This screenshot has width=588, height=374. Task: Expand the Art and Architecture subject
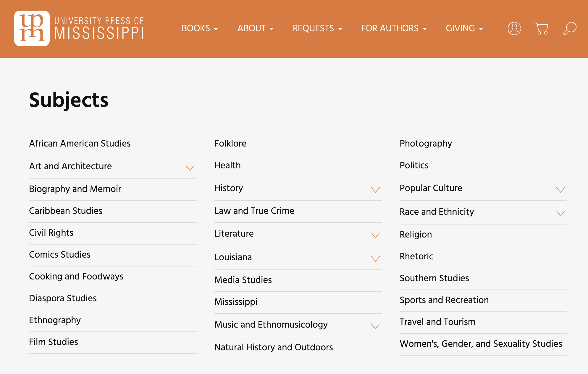point(190,168)
